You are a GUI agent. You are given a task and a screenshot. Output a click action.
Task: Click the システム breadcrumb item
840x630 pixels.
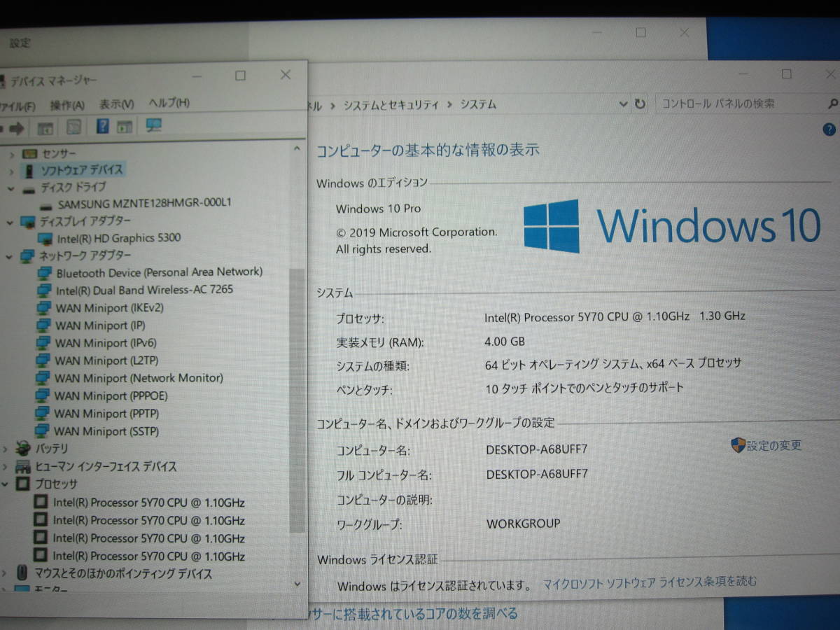click(478, 104)
